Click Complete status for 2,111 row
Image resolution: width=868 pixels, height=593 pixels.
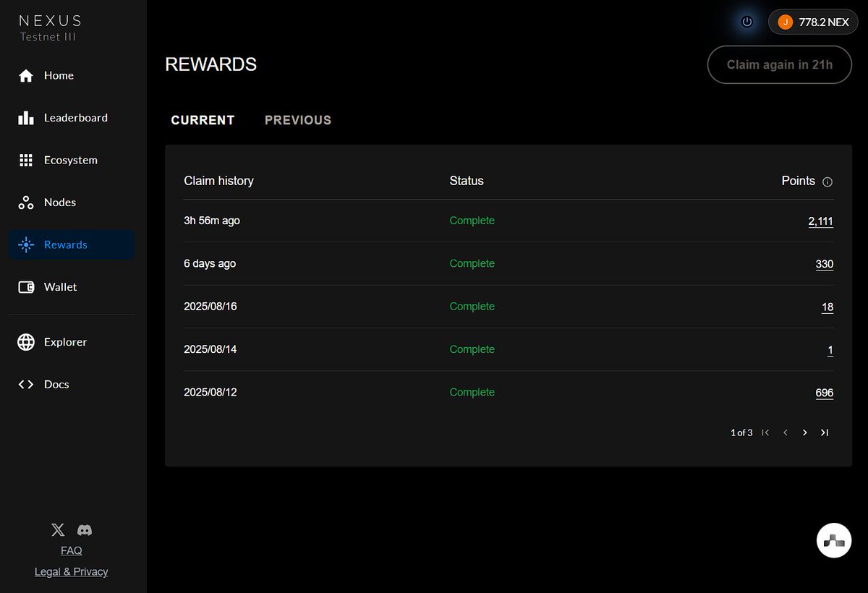(472, 221)
